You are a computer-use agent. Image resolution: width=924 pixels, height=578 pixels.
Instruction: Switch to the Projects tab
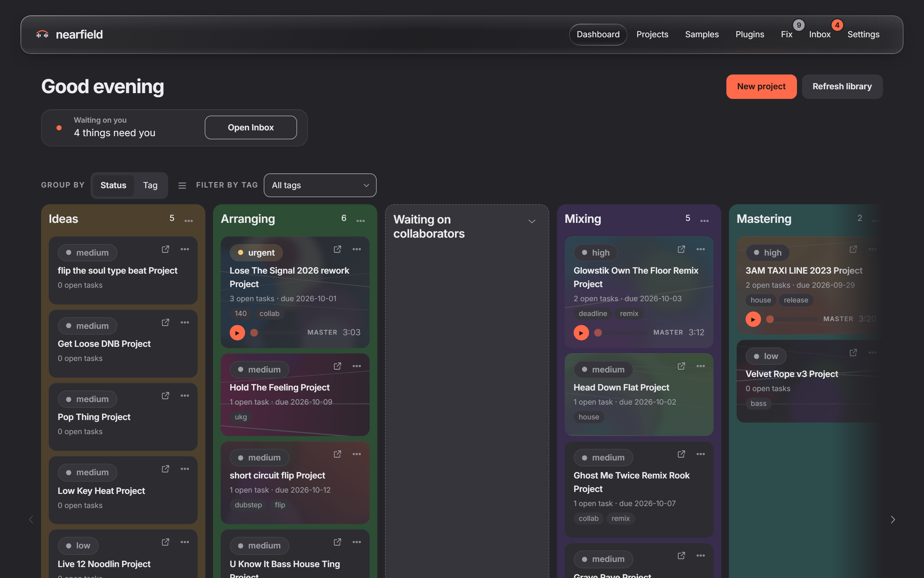(x=652, y=34)
